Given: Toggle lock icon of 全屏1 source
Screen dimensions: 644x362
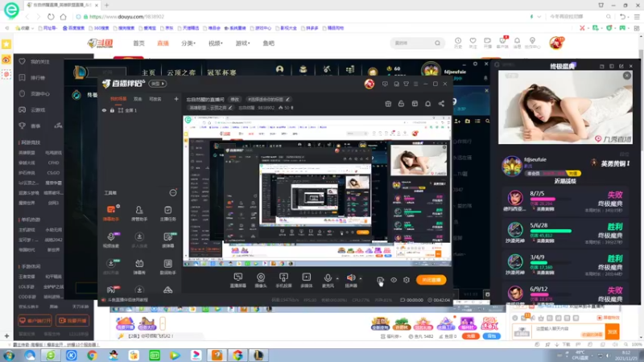Looking at the screenshot, I should tap(112, 110).
